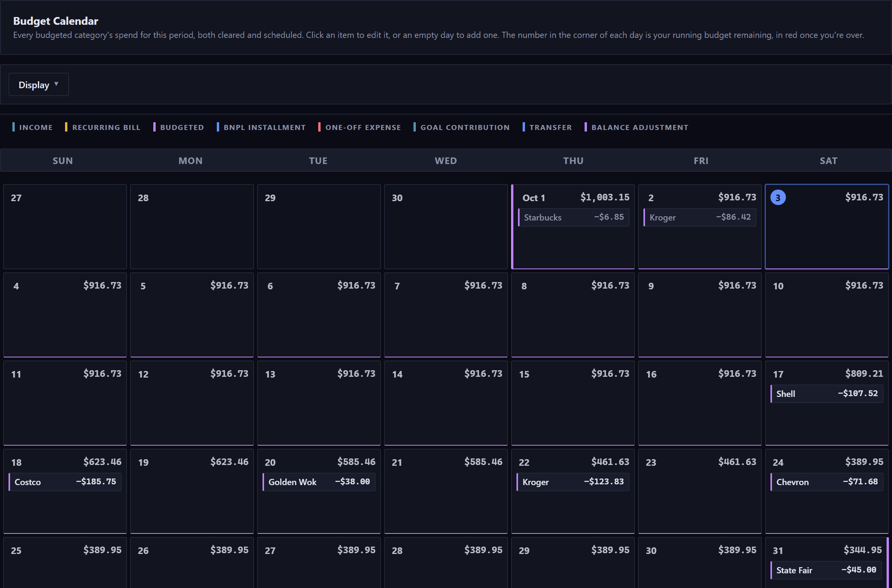
Task: Click the Recurring Bill legend label
Action: [x=106, y=127]
